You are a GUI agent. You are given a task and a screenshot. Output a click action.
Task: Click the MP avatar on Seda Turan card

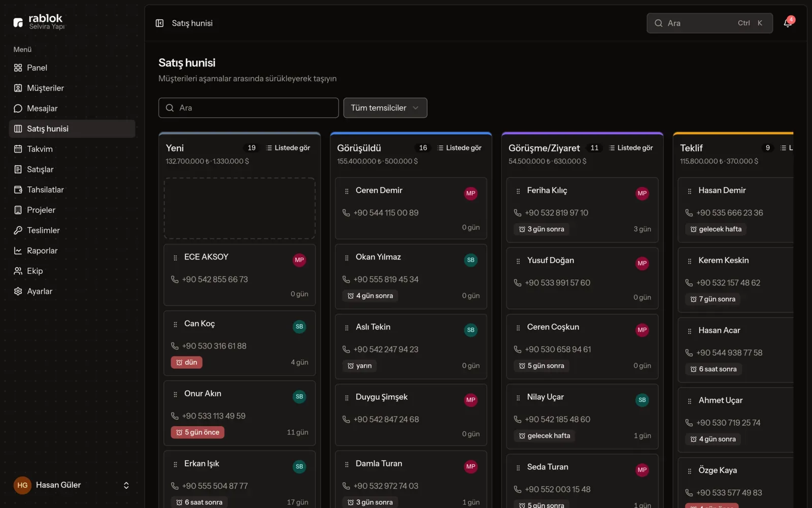click(x=642, y=470)
